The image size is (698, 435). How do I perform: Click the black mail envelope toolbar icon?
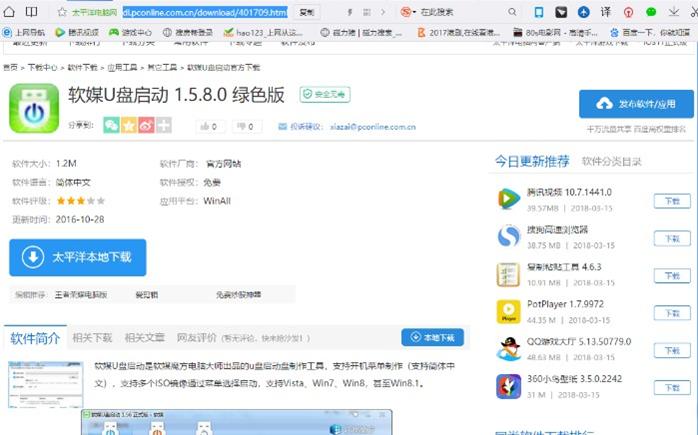point(561,12)
